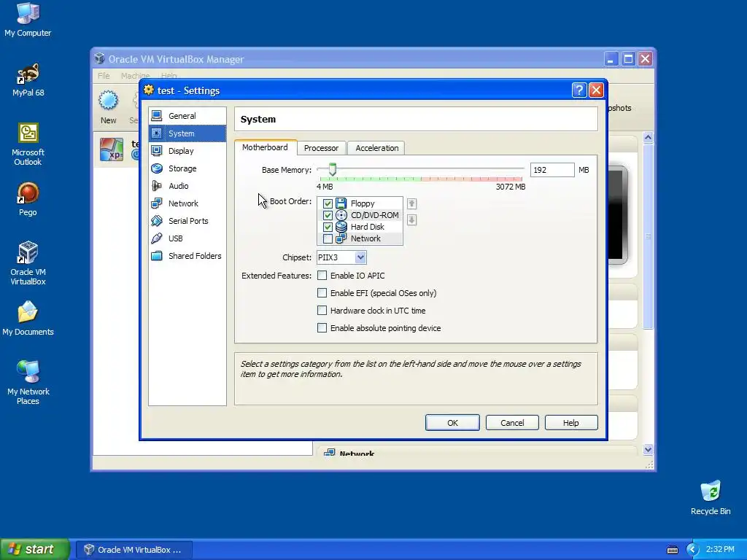
Task: Enable IO APIC checkbox
Action: [x=322, y=275]
